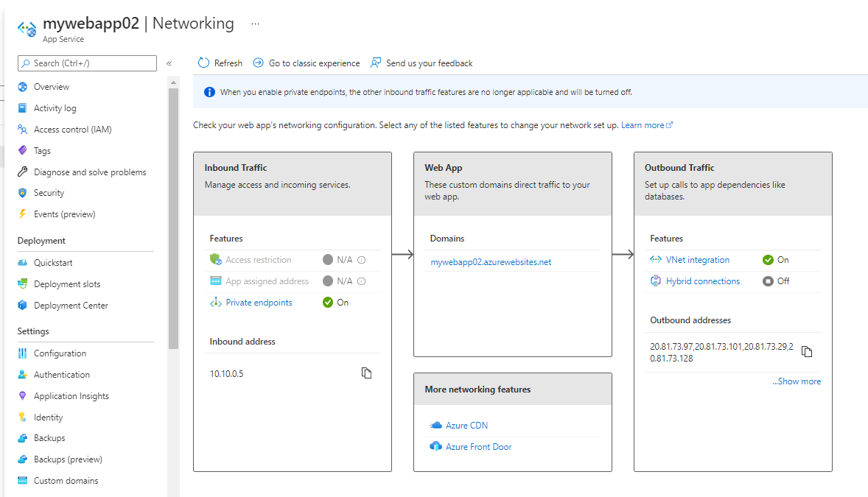Copy the inbound address 10.10.0.5

click(x=366, y=373)
